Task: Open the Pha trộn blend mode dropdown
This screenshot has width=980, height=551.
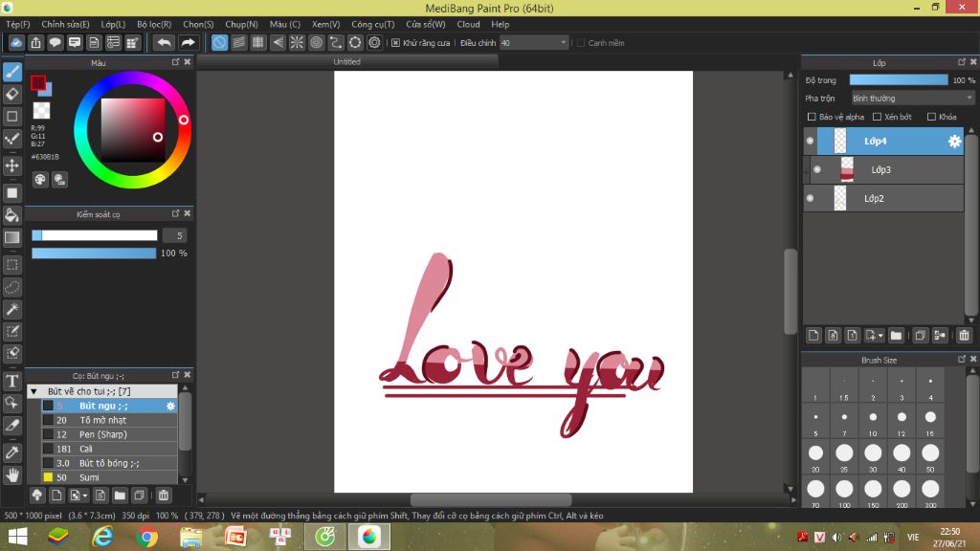Action: pos(912,99)
